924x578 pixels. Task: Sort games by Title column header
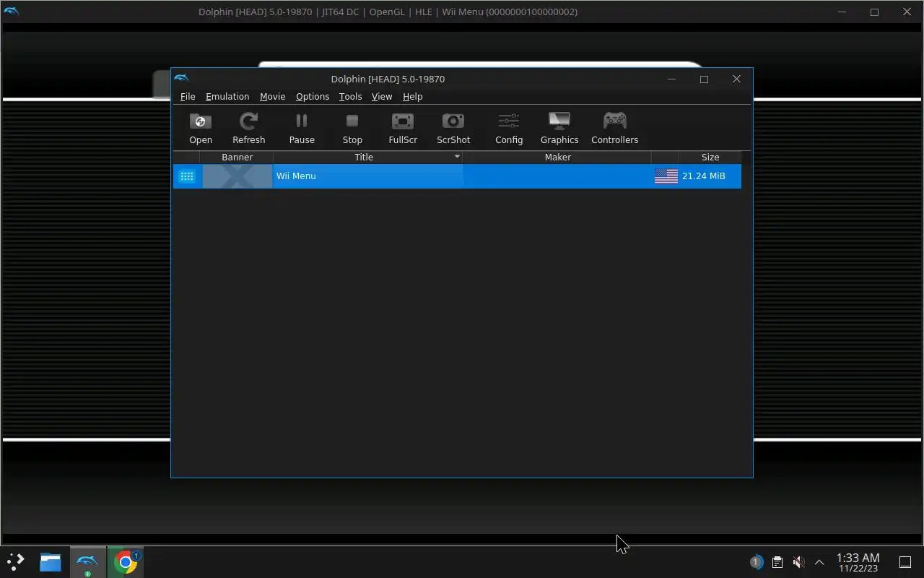[367, 157]
